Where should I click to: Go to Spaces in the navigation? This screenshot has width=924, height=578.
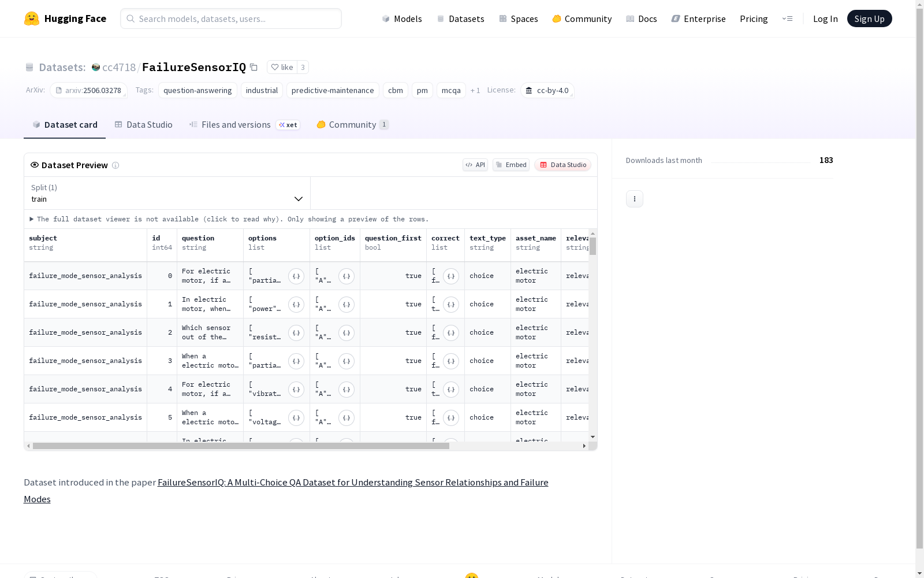pyautogui.click(x=519, y=18)
